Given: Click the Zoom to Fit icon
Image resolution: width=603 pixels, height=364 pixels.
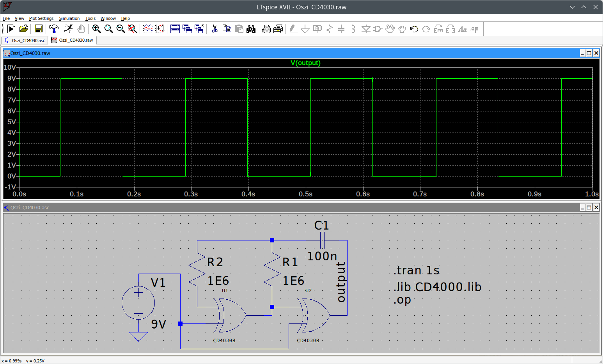Looking at the screenshot, I should [x=133, y=29].
